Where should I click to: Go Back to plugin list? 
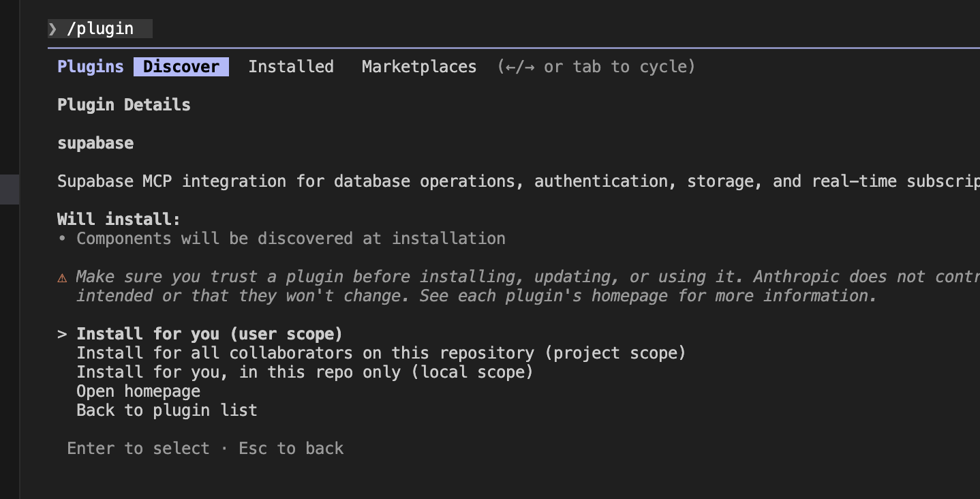click(166, 410)
